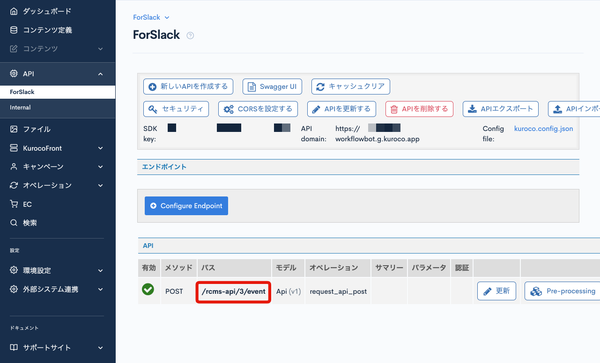Expand the サポートサイト menu chevron

pyautogui.click(x=100, y=348)
